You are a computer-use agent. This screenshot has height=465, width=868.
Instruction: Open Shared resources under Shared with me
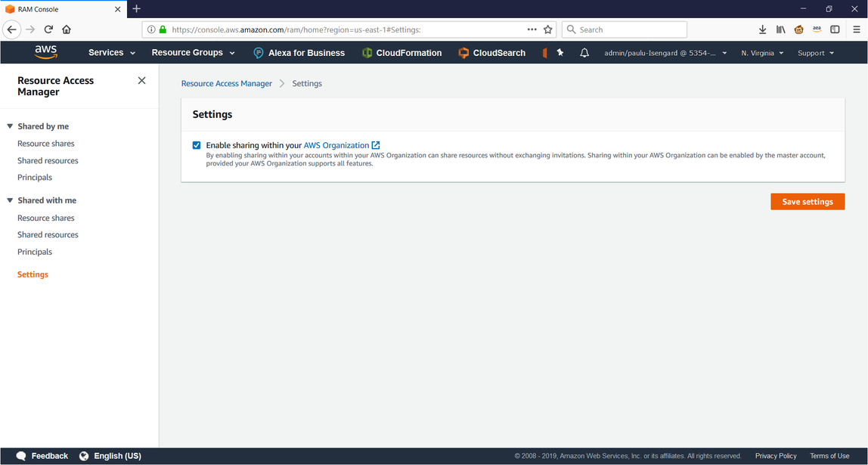[x=48, y=234]
